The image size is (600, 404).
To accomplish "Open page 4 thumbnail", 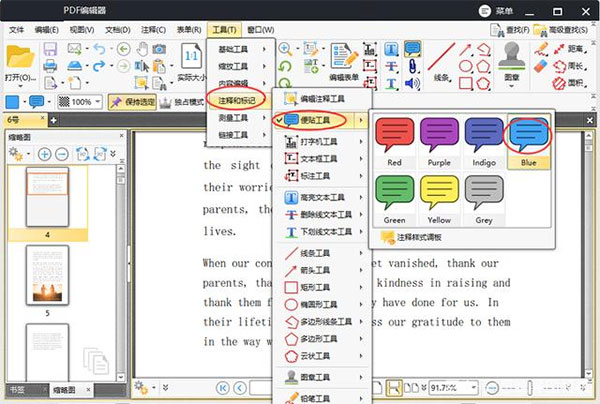I will coord(47,198).
